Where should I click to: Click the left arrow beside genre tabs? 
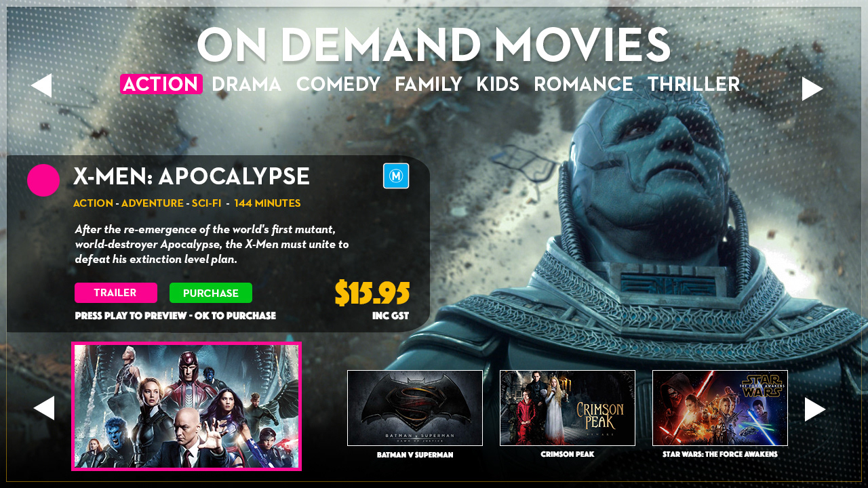tap(41, 85)
